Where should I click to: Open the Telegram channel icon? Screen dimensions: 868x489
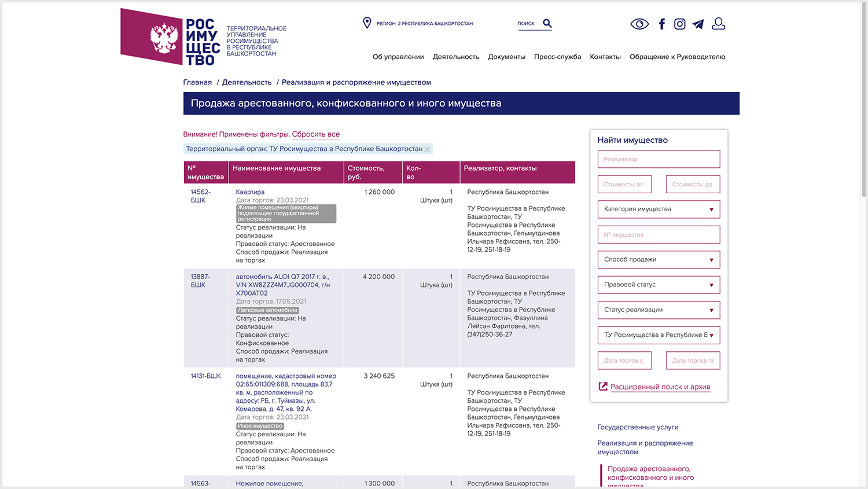pos(698,24)
